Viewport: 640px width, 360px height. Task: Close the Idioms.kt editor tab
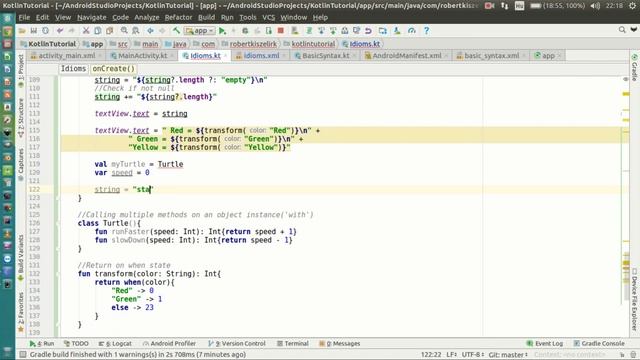pos(225,56)
